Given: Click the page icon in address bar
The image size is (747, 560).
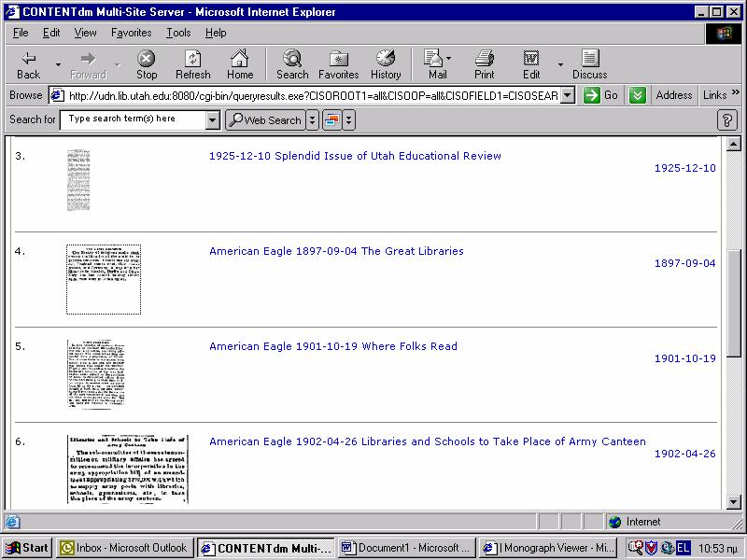Looking at the screenshot, I should coord(57,95).
